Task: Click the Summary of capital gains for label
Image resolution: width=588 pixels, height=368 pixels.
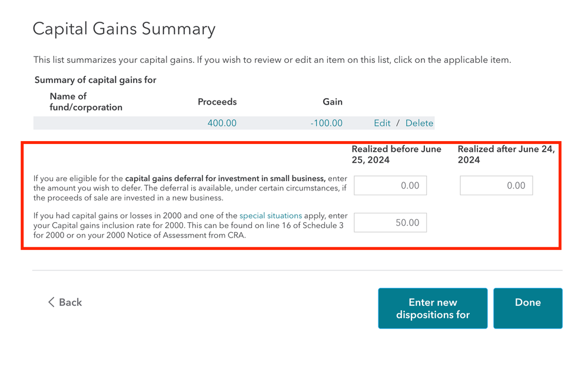Action: (95, 80)
